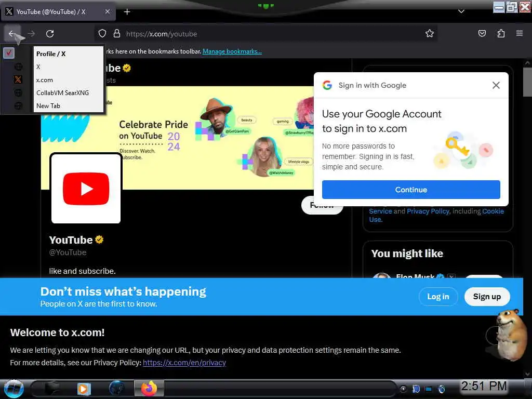Image resolution: width=532 pixels, height=399 pixels.
Task: Open the media player taskbar icon
Action: pyautogui.click(x=84, y=389)
